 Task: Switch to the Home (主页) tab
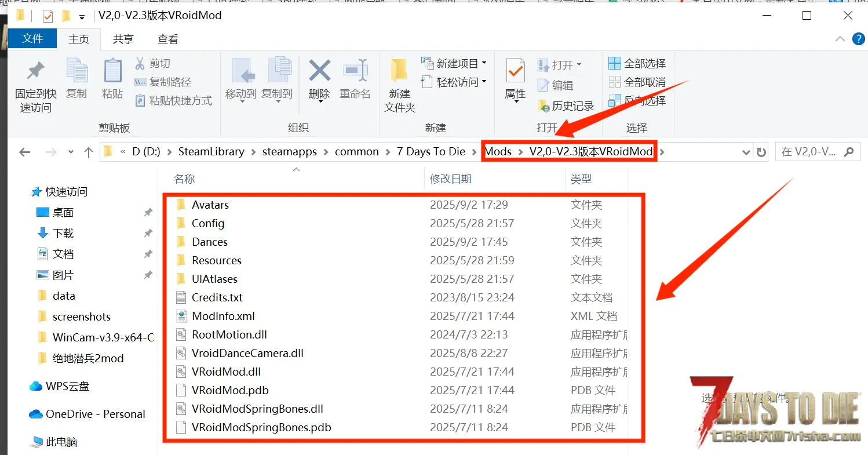point(79,39)
